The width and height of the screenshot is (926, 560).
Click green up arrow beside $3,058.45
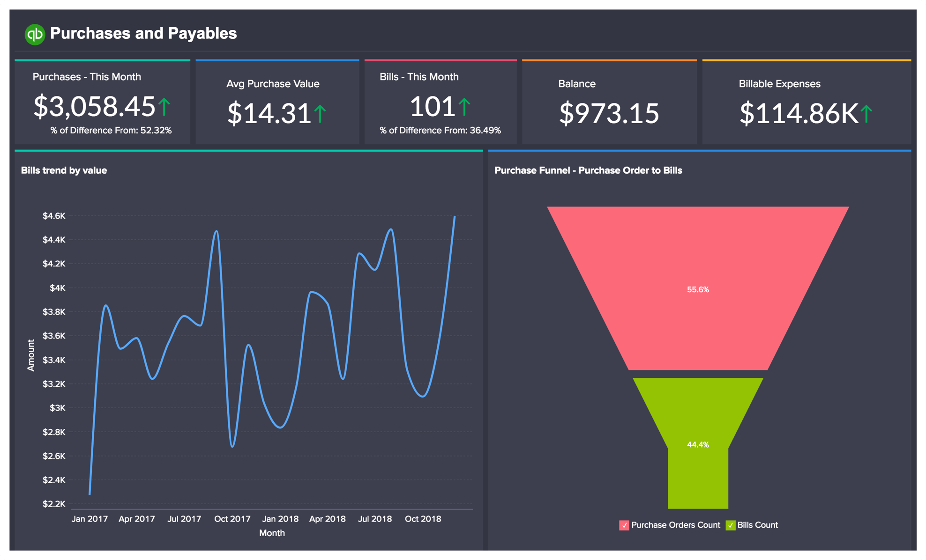(x=164, y=107)
